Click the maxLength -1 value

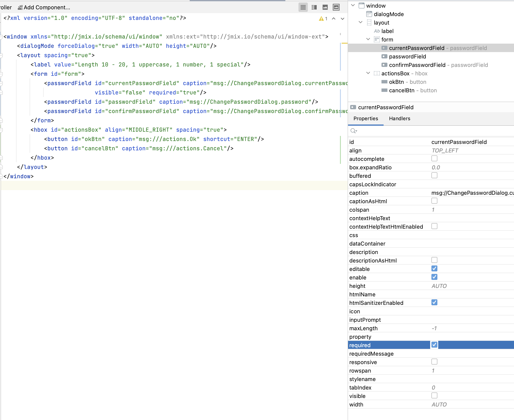(434, 328)
